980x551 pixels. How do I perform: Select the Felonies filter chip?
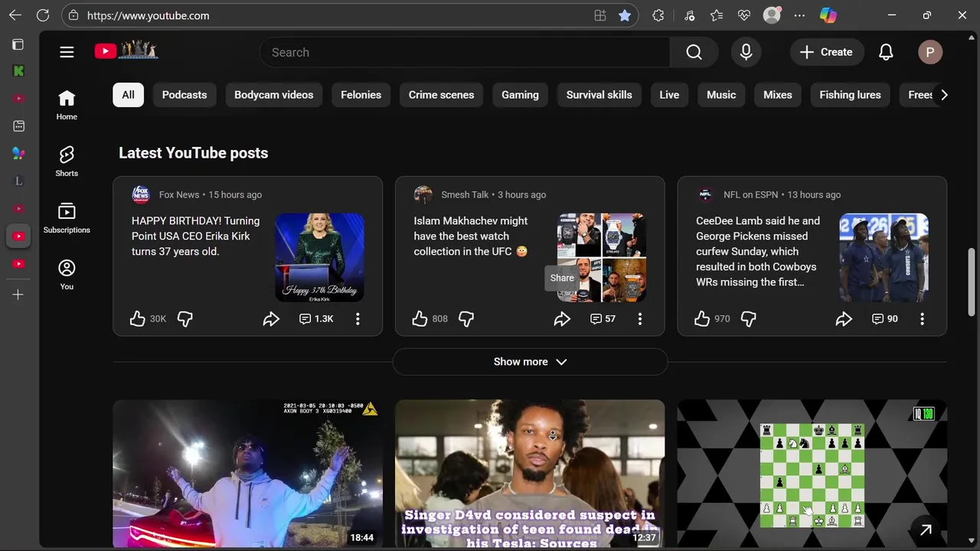(x=361, y=95)
